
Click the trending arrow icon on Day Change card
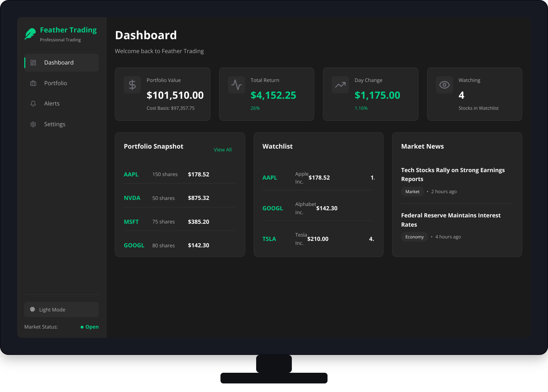click(340, 85)
